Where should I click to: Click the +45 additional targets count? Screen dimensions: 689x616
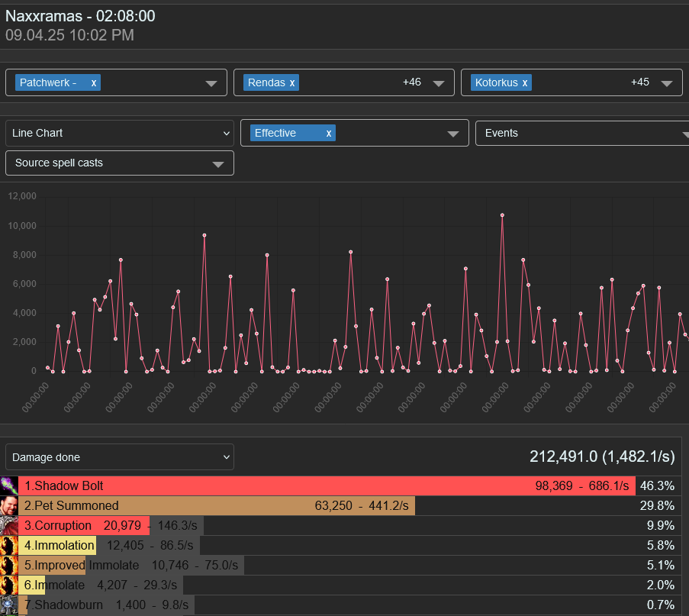pyautogui.click(x=639, y=82)
